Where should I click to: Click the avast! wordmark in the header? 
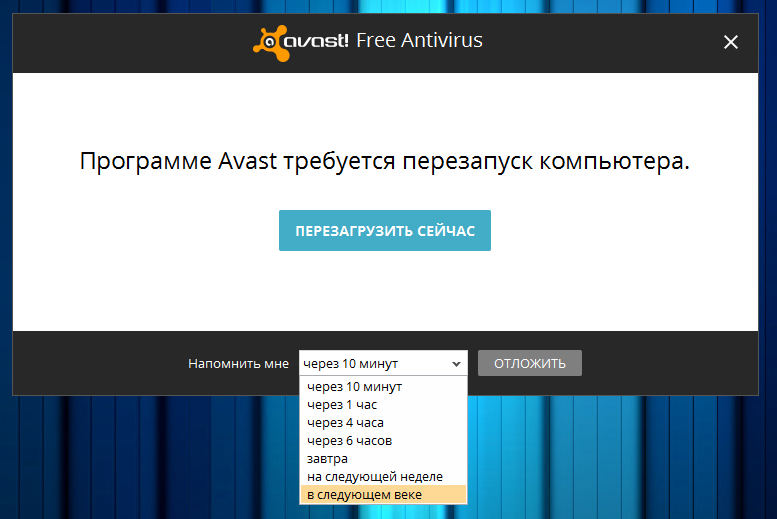[315, 42]
